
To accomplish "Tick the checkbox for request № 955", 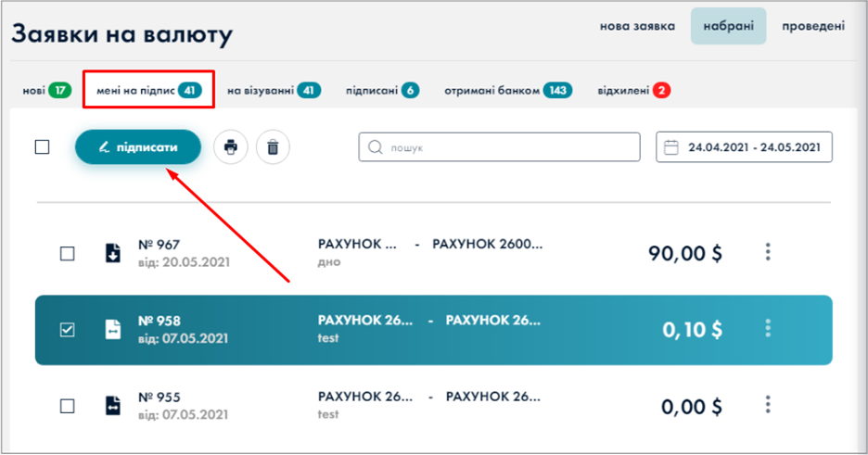I will [68, 405].
